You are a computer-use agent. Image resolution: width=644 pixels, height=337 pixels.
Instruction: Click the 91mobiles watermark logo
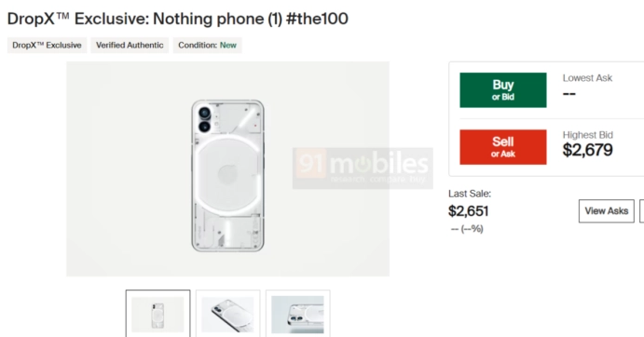pyautogui.click(x=363, y=168)
